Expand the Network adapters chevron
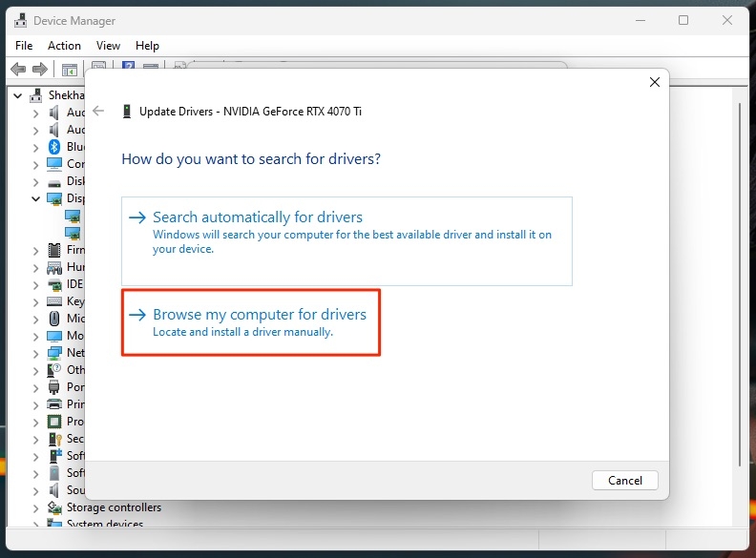The image size is (756, 558). tap(35, 353)
